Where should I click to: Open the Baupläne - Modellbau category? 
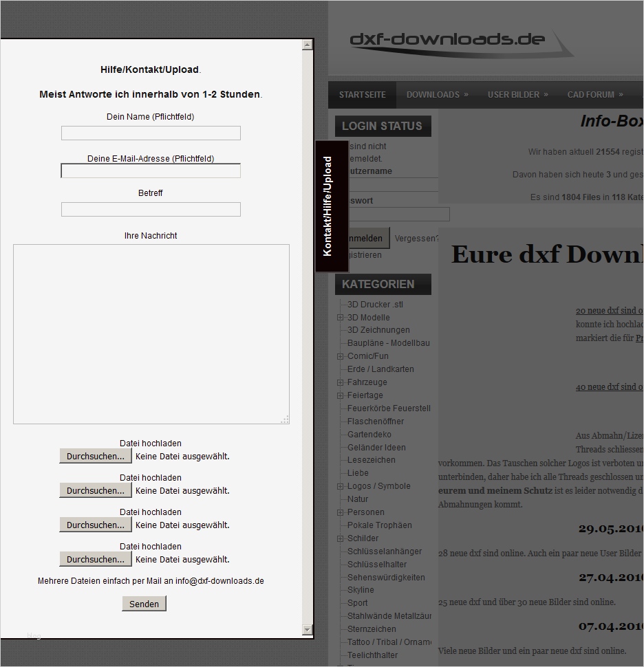[x=388, y=343]
